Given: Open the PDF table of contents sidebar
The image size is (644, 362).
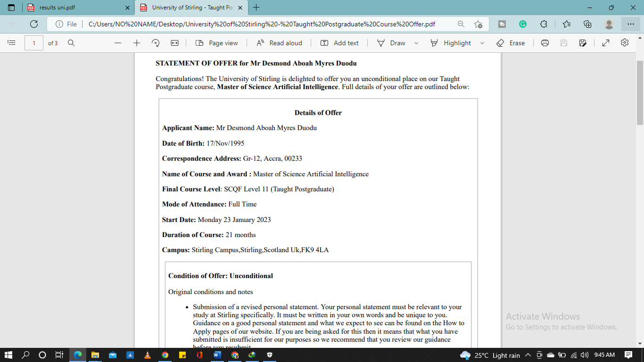Looking at the screenshot, I should pyautogui.click(x=12, y=43).
